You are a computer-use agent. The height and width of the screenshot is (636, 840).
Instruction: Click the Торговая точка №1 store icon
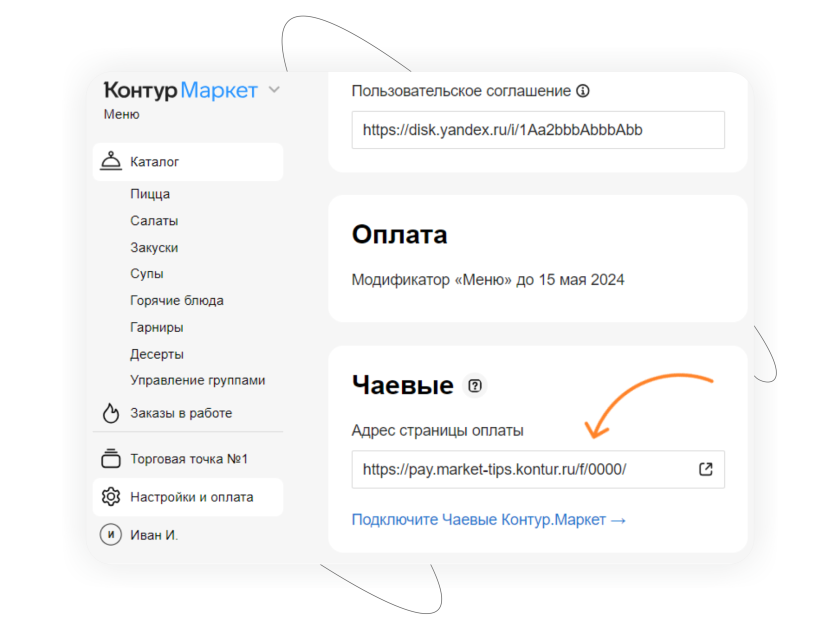pyautogui.click(x=111, y=458)
